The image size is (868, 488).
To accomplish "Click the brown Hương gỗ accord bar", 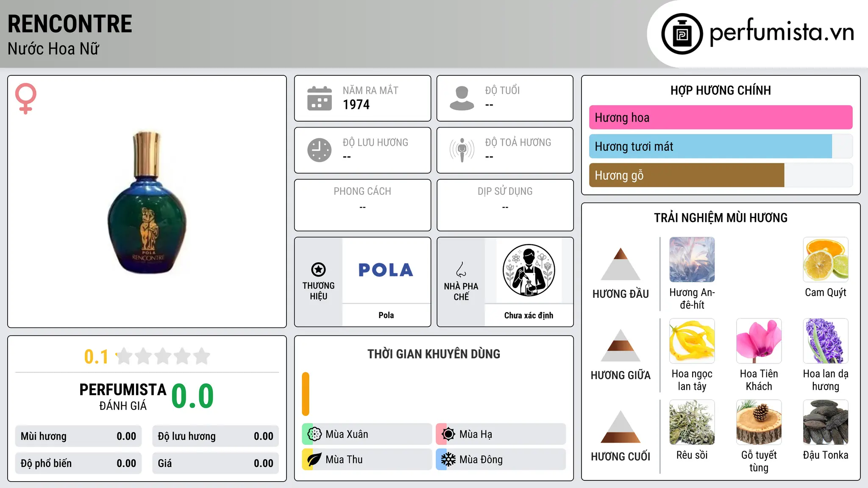I will pyautogui.click(x=687, y=175).
